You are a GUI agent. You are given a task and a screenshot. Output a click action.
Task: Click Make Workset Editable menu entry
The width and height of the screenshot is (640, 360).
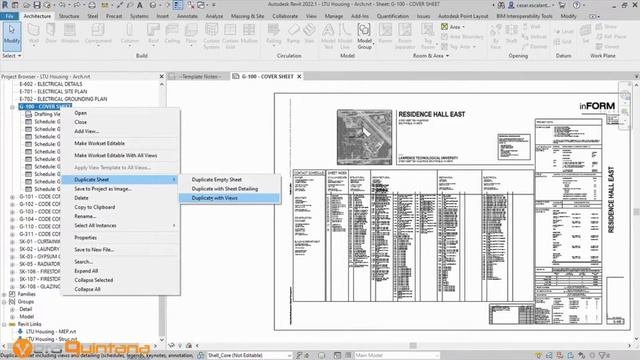click(120, 144)
